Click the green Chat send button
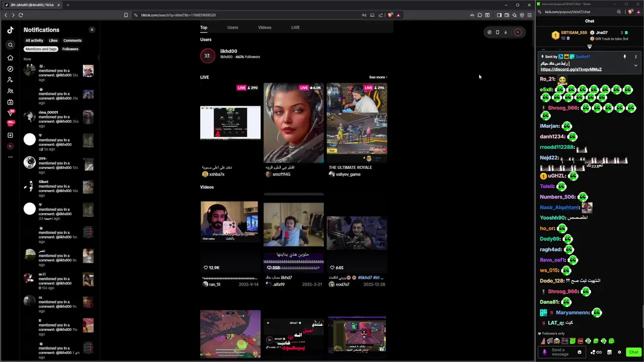This screenshot has height=362, width=644. [x=633, y=352]
